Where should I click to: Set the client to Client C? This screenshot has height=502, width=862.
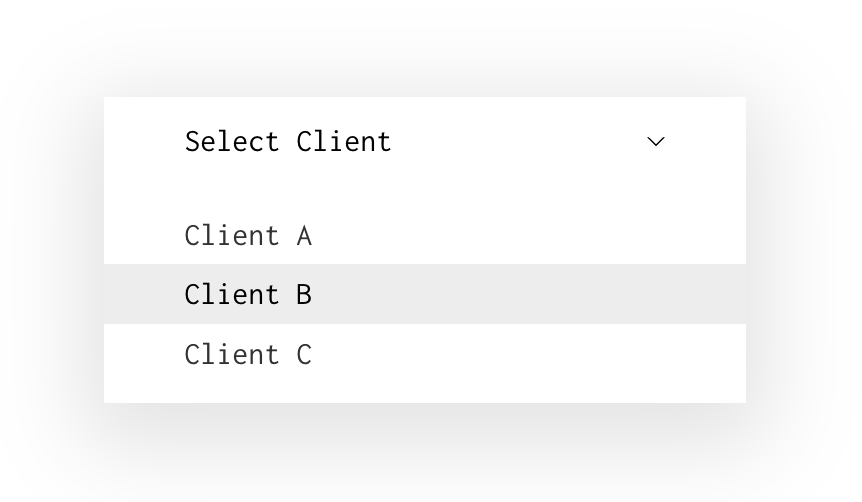tap(248, 355)
